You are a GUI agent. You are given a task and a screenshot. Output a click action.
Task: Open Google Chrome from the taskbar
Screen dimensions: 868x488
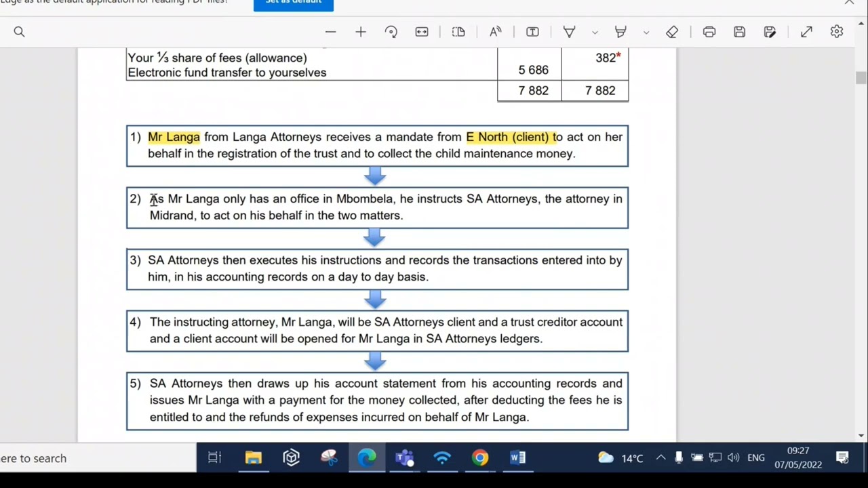[x=480, y=458]
